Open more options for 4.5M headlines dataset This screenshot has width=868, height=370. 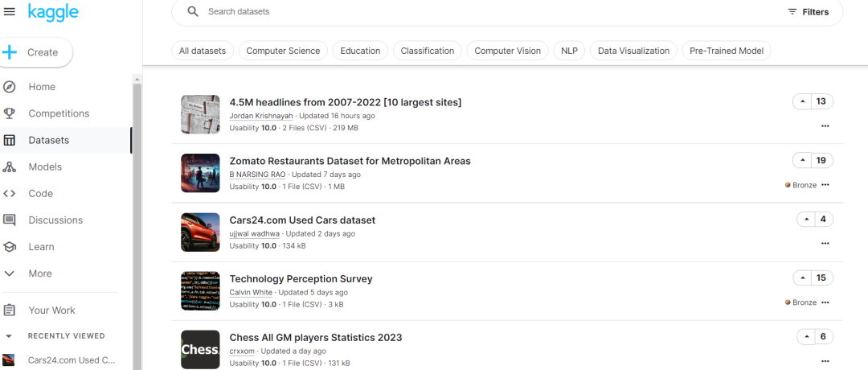825,126
